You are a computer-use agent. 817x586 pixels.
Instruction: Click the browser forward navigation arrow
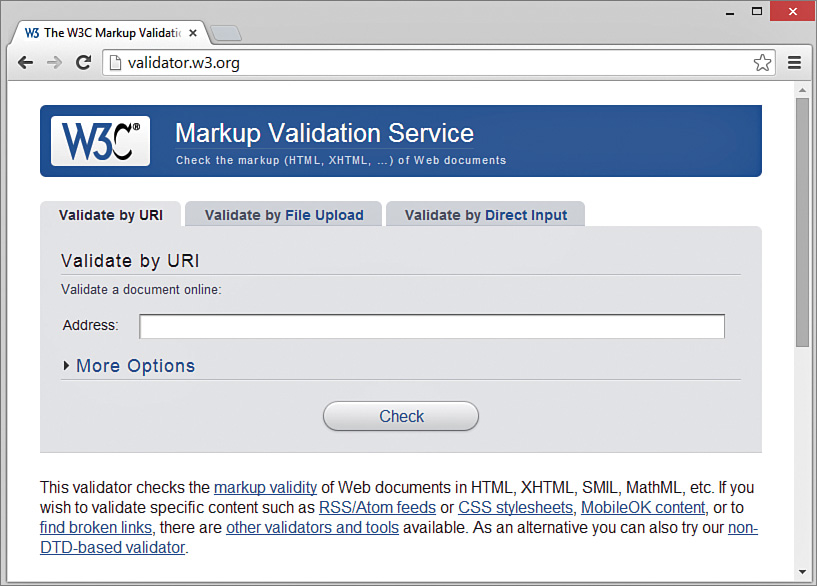[54, 62]
